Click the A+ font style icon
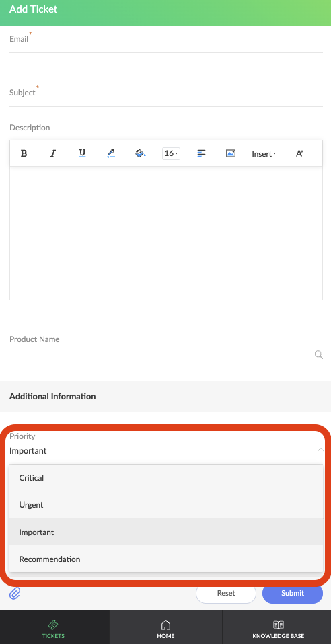 pos(299,153)
